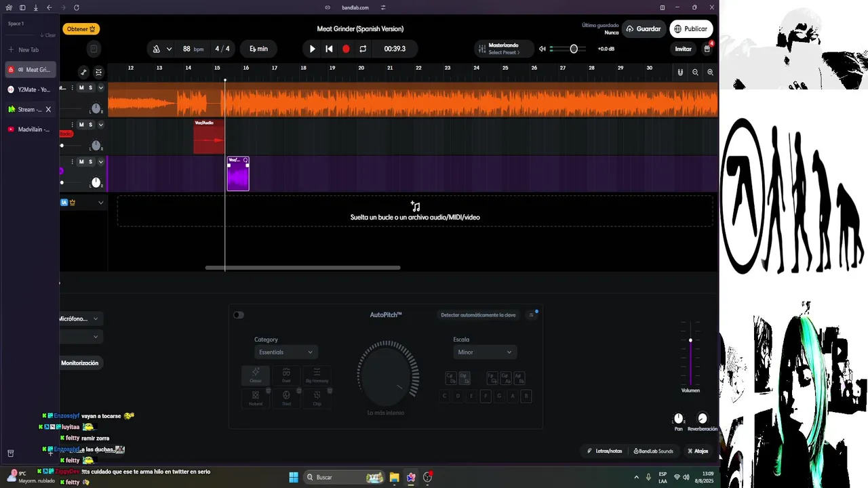
Task: Open the Category Essentials dropdown
Action: [x=285, y=352]
